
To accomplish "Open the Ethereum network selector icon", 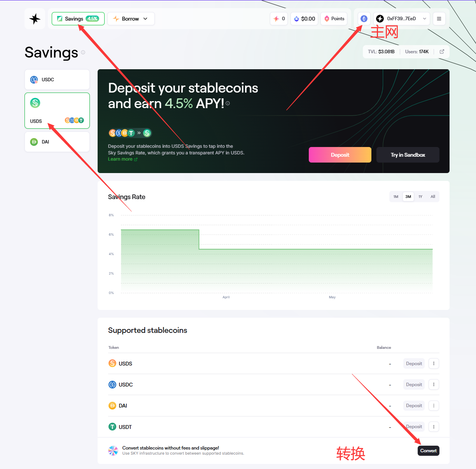I will [364, 19].
